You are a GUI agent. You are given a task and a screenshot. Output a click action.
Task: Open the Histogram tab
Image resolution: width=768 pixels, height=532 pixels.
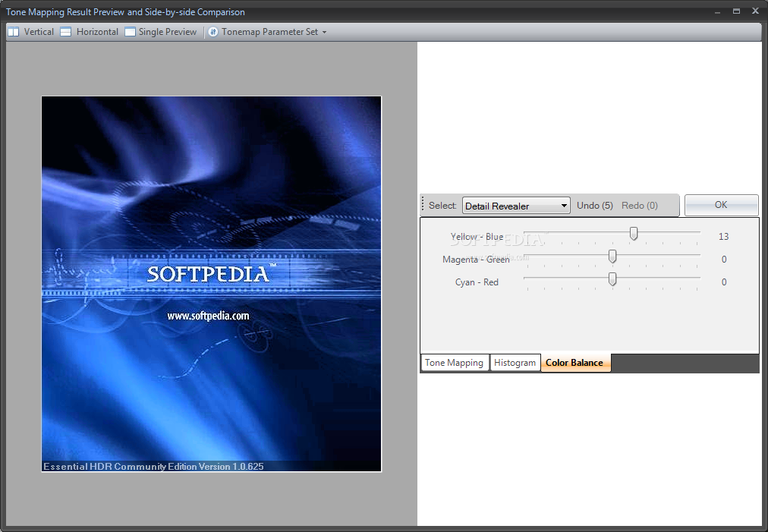tap(515, 363)
